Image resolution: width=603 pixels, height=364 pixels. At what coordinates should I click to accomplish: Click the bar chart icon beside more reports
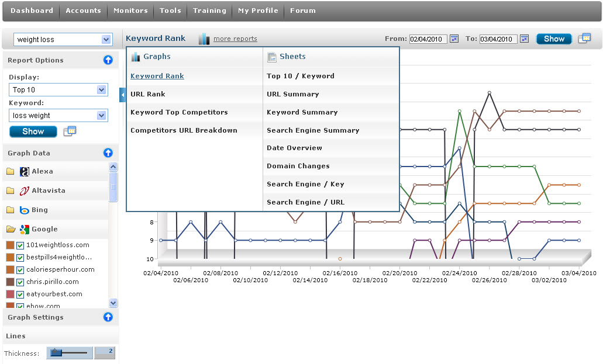(204, 39)
